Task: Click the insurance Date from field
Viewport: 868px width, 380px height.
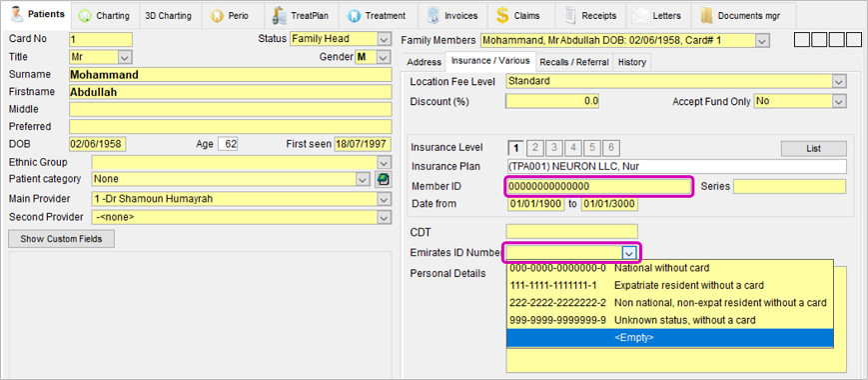Action: [x=536, y=204]
